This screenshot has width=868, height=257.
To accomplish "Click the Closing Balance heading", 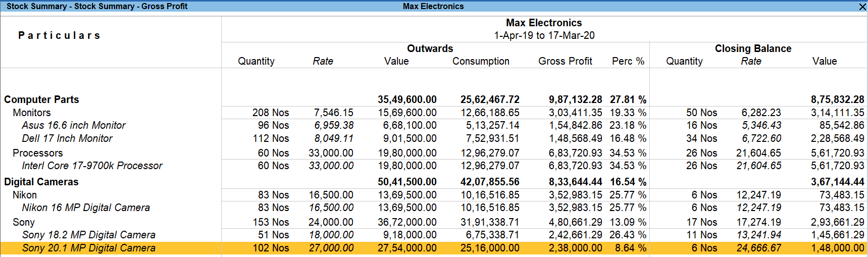I will pos(753,48).
